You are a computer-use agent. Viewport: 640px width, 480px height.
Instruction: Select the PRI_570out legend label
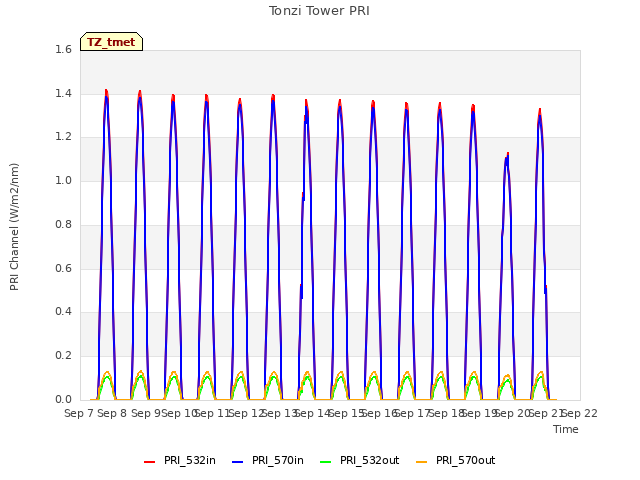pos(465,460)
